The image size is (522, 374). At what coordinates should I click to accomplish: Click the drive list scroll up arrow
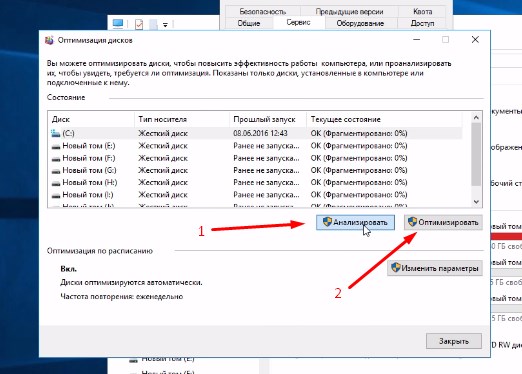(476, 117)
